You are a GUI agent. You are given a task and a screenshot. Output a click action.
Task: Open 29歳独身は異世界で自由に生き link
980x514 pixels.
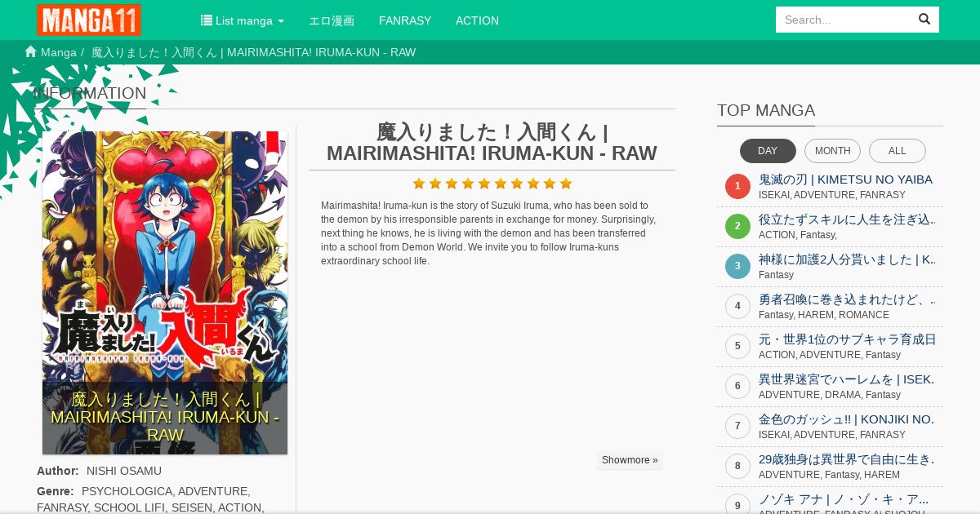846,459
